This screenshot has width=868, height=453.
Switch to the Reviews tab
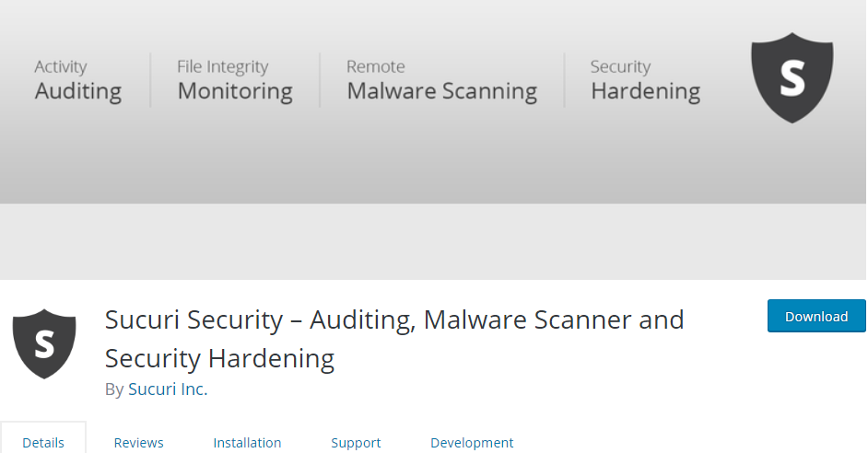(x=138, y=443)
